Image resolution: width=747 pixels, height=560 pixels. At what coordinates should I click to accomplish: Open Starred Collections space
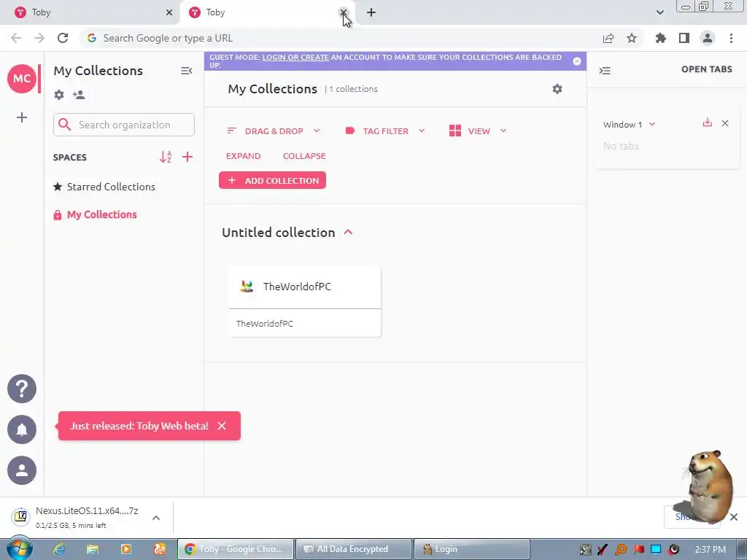coord(104,187)
